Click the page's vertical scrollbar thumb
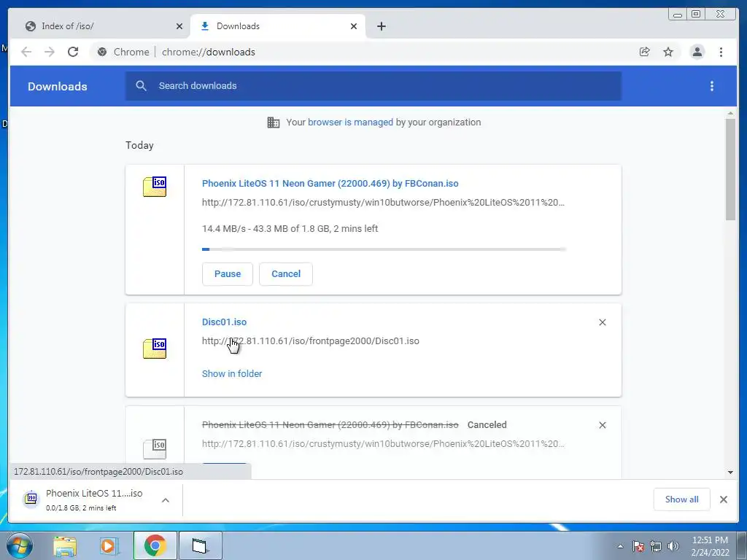 [730, 169]
